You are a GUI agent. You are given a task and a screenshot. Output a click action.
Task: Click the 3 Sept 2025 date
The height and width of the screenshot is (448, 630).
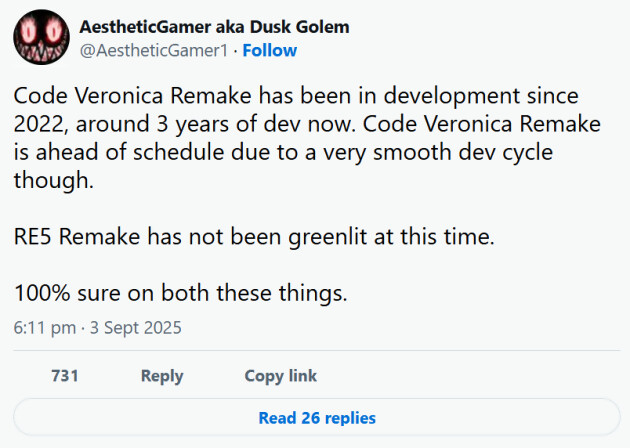tap(136, 328)
